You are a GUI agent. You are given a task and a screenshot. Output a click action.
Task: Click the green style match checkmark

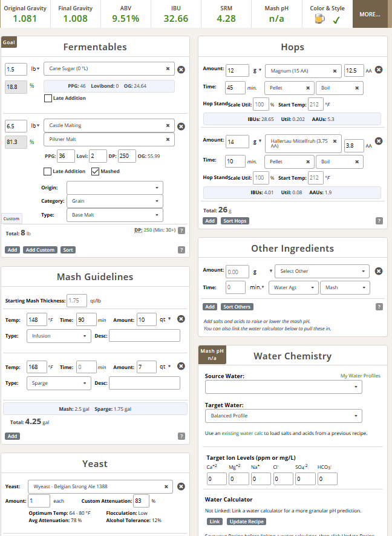point(336,20)
